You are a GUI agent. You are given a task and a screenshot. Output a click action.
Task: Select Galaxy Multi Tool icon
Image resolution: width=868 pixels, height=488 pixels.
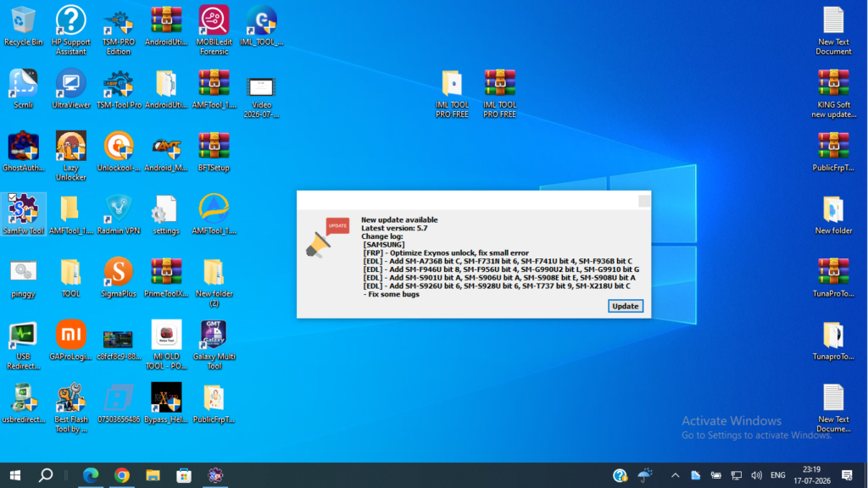(x=214, y=346)
